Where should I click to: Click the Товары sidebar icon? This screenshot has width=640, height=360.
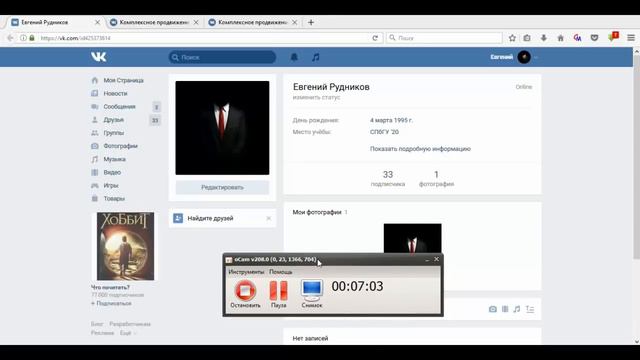click(95, 198)
